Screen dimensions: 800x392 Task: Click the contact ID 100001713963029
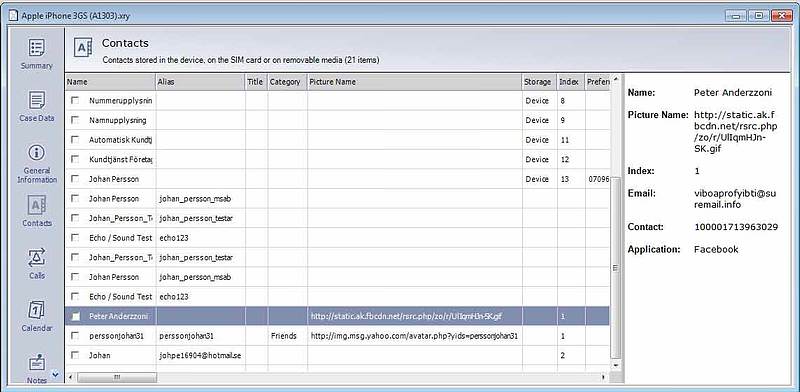[736, 227]
